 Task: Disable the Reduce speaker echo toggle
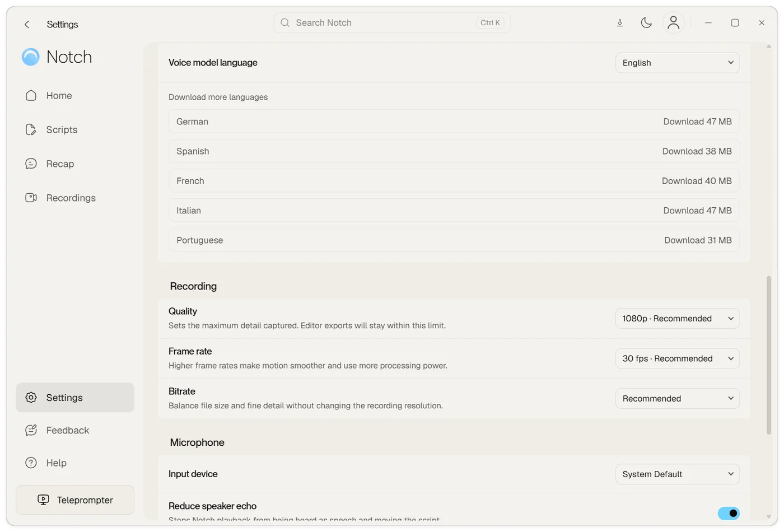[729, 513]
